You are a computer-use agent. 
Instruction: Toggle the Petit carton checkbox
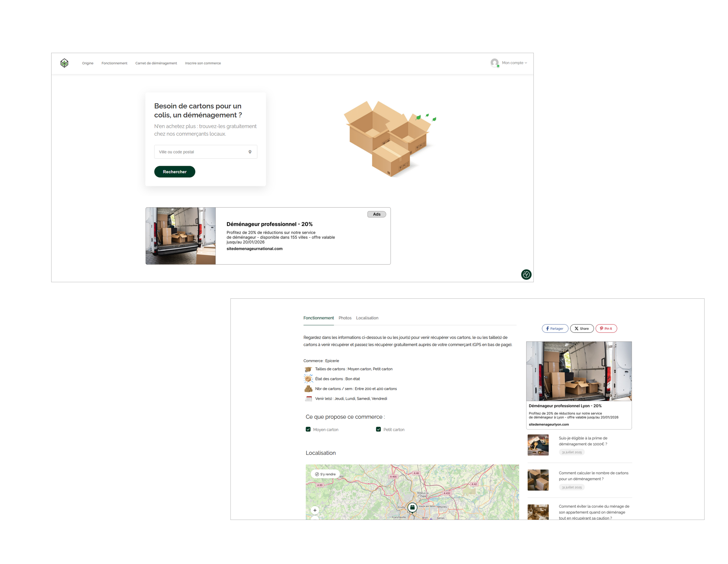(378, 429)
